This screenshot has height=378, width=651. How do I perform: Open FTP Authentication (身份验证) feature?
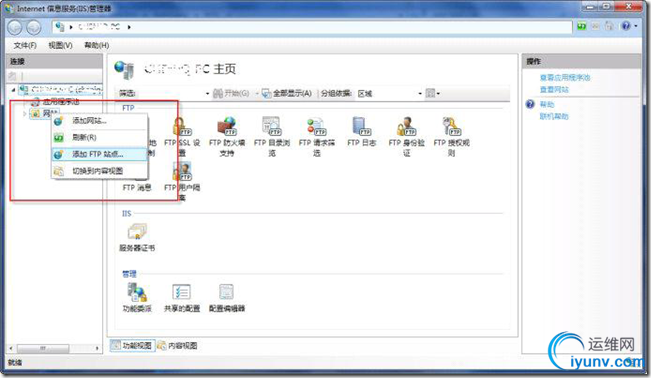coord(406,136)
